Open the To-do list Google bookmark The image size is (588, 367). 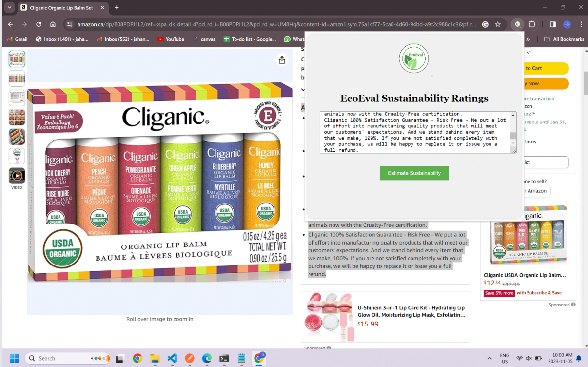point(250,39)
